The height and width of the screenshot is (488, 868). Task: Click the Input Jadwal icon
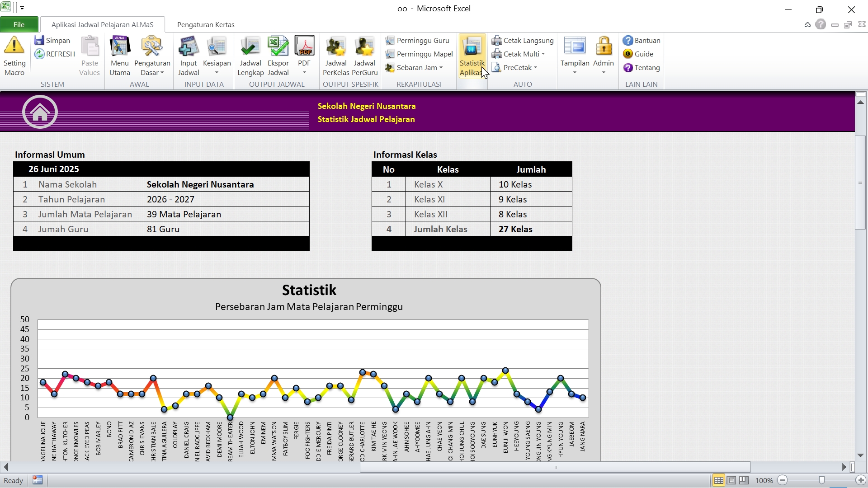click(189, 47)
